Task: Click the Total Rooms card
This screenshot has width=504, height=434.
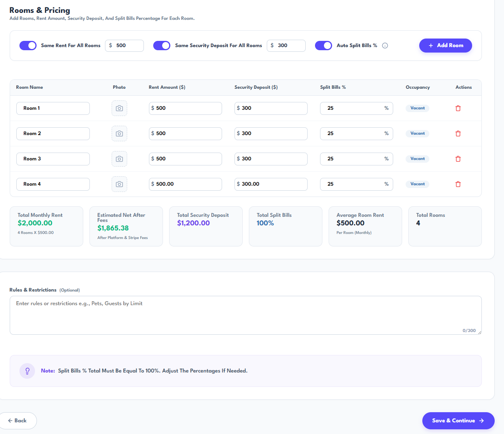Action: pyautogui.click(x=445, y=227)
